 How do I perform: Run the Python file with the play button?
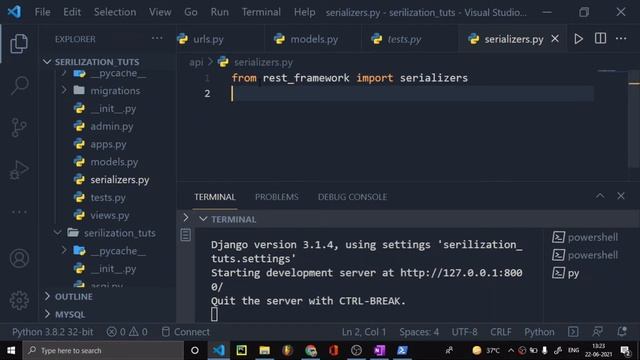click(x=578, y=39)
